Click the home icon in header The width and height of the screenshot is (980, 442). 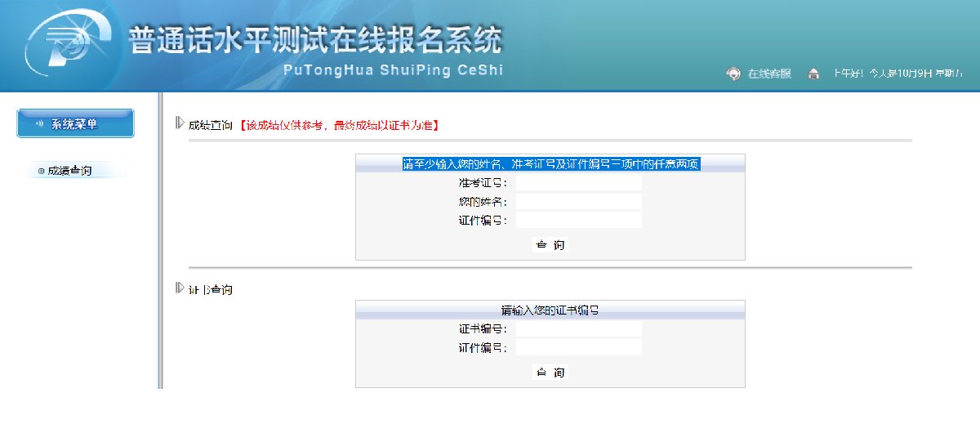[x=813, y=74]
